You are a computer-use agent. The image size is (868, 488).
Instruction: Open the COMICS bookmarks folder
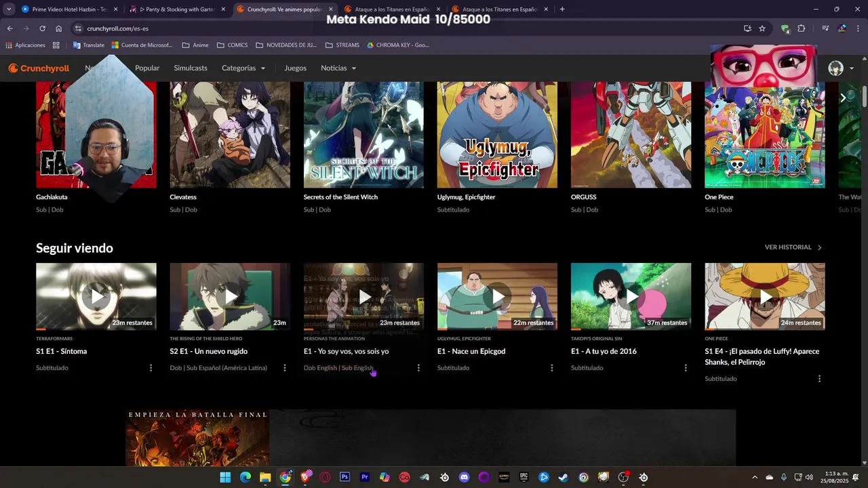[233, 45]
